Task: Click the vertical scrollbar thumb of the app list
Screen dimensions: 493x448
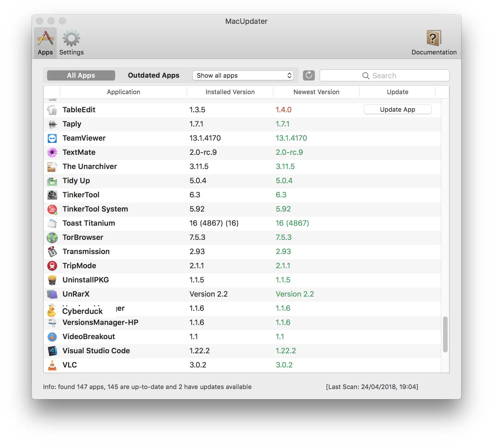Action: 445,334
